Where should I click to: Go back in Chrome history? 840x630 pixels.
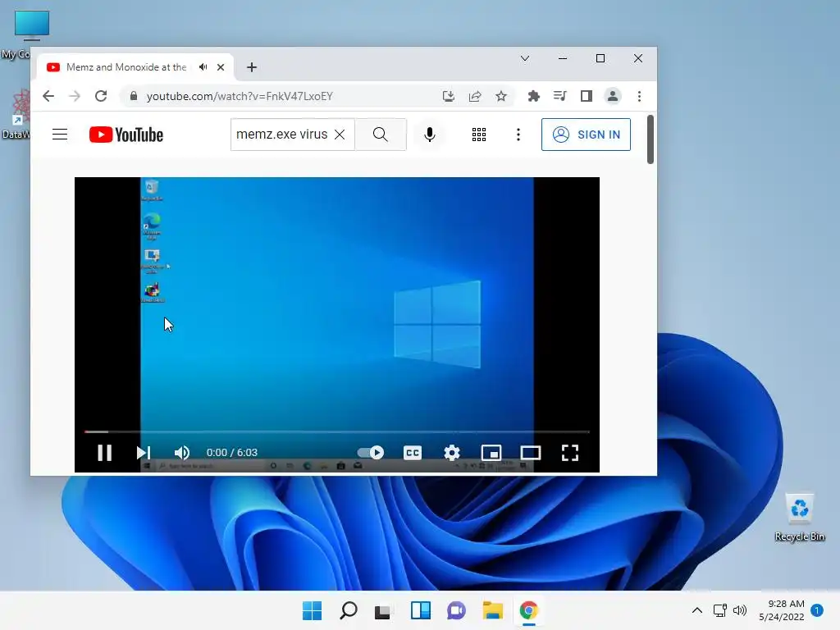[x=48, y=96]
